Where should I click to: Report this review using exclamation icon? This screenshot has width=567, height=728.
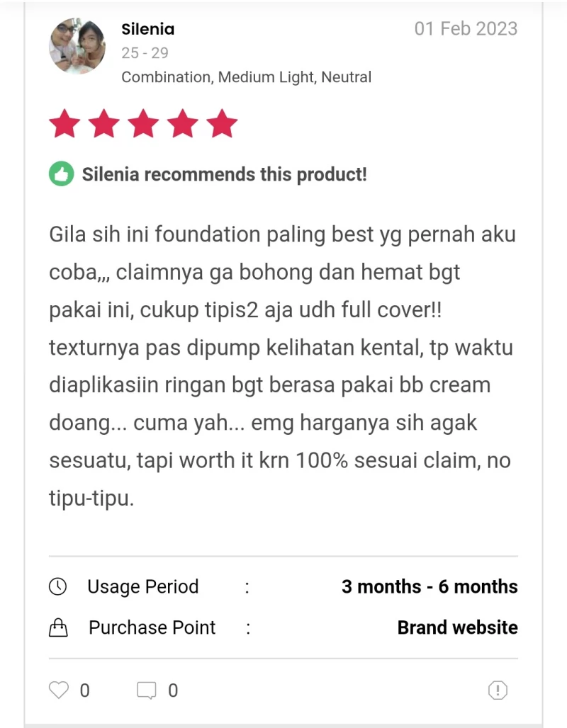tap(498, 690)
